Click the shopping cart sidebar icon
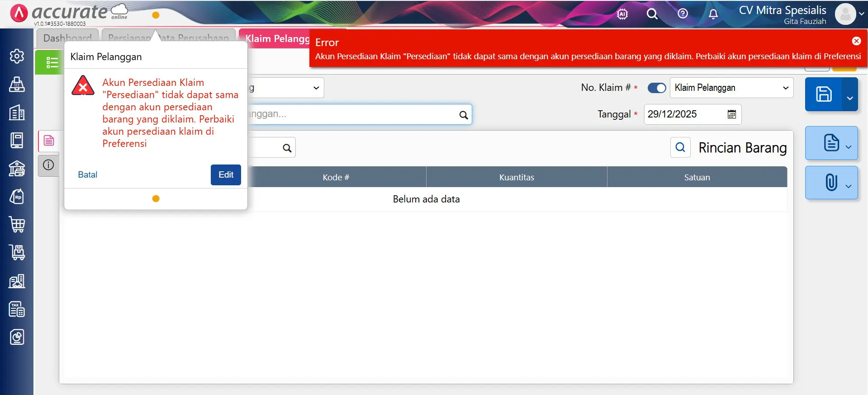 point(17,225)
